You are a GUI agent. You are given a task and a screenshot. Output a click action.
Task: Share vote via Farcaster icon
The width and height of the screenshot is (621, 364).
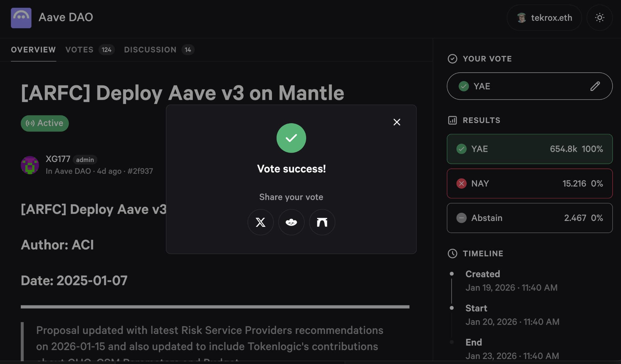click(x=322, y=222)
